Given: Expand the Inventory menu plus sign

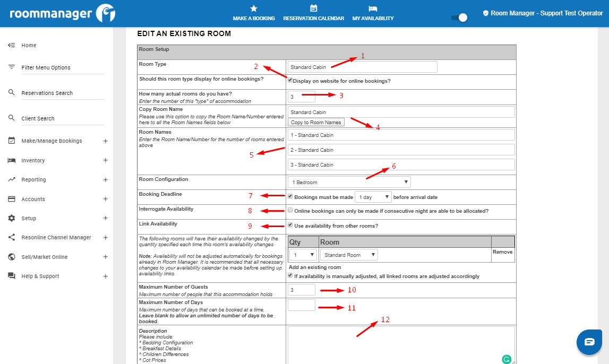Looking at the screenshot, I should pos(105,160).
